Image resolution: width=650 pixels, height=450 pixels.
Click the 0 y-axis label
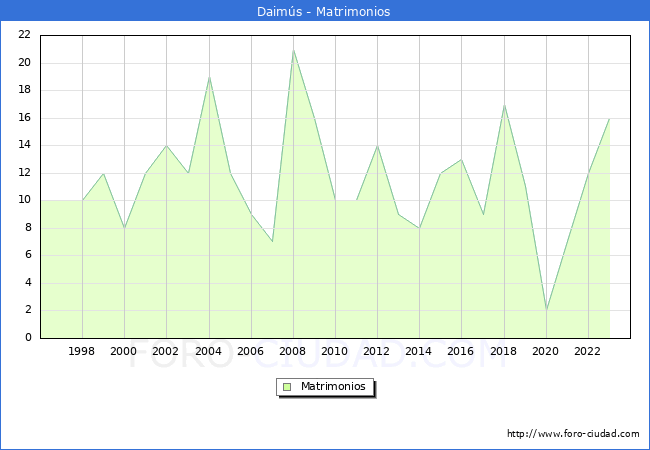click(28, 338)
